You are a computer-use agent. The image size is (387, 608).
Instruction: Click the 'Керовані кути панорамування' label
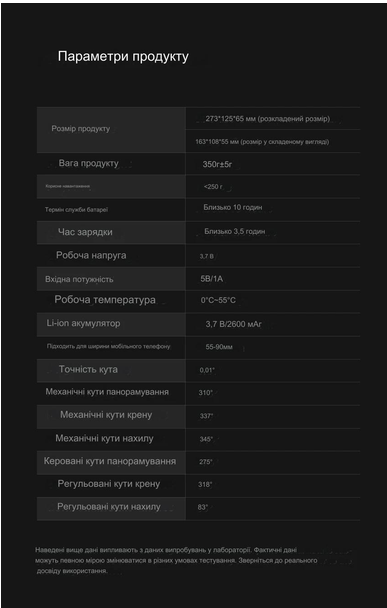110,461
